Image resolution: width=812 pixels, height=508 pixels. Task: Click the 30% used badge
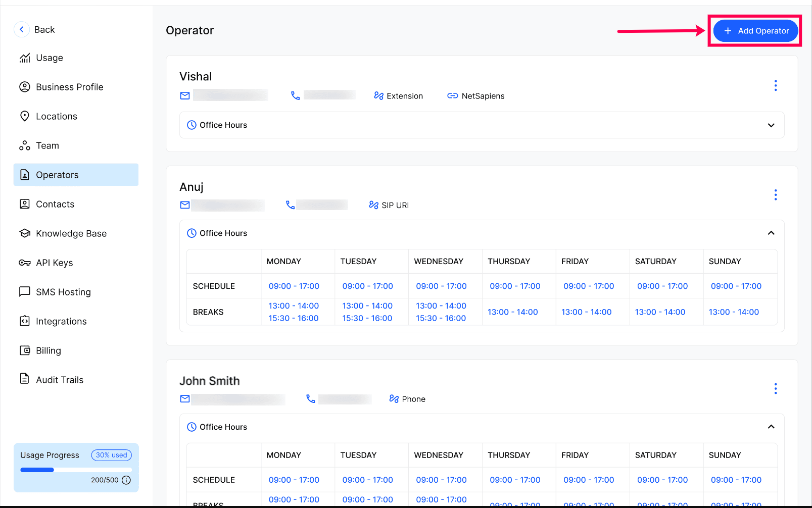coord(112,455)
